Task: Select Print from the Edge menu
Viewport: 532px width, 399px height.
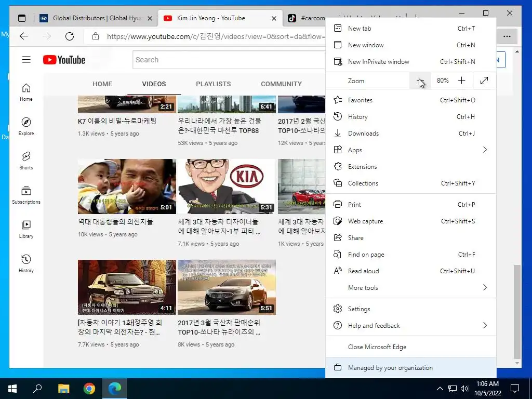Action: pyautogui.click(x=410, y=205)
